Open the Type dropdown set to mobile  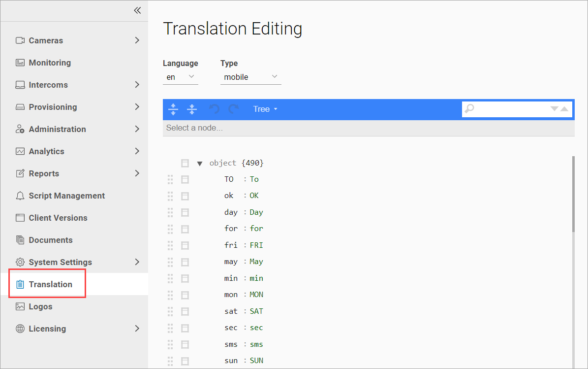(250, 77)
